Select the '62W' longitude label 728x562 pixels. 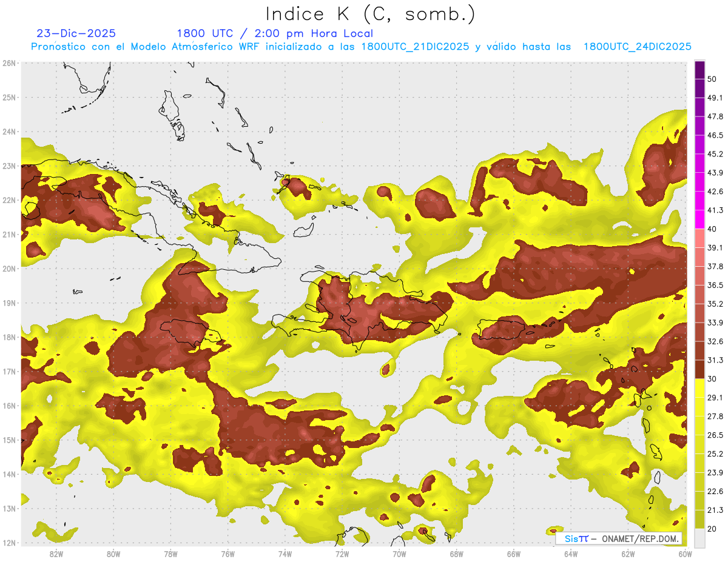point(628,554)
